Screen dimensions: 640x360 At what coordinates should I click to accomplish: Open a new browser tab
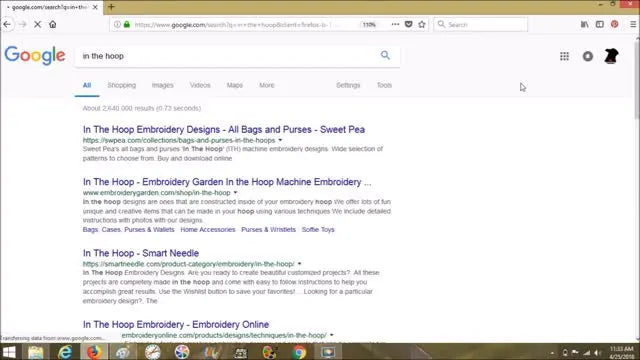click(x=111, y=7)
